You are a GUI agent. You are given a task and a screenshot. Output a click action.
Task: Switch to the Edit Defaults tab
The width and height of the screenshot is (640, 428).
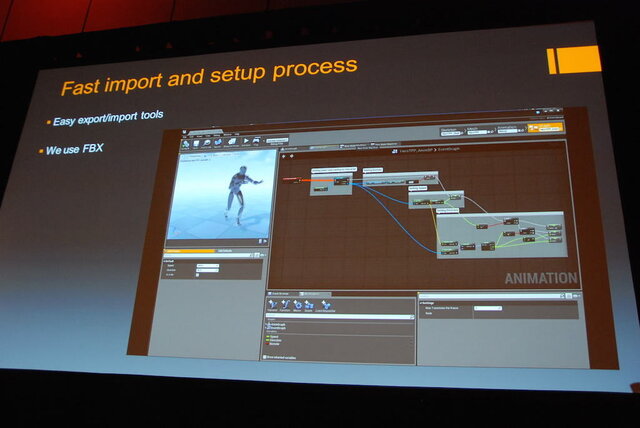224,251
